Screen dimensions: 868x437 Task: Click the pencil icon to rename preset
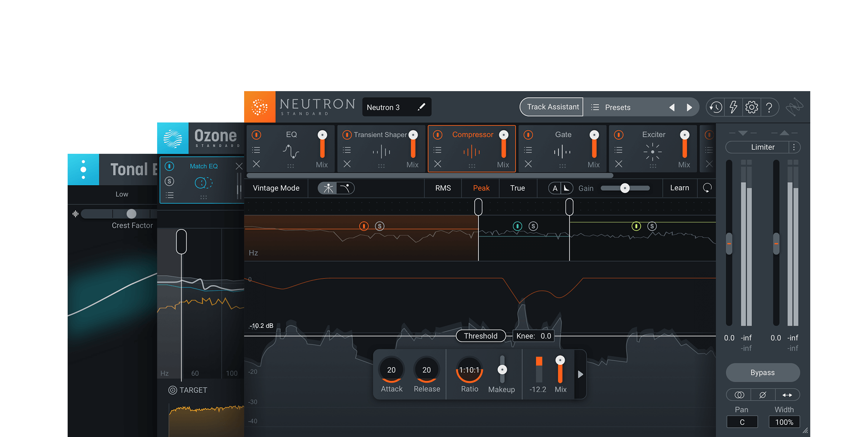421,107
